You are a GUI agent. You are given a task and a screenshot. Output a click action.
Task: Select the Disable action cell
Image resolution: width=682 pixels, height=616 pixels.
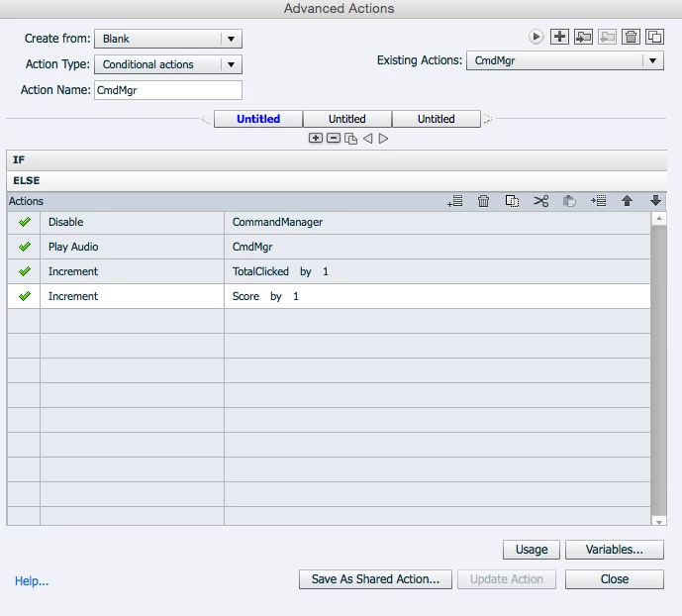(133, 222)
